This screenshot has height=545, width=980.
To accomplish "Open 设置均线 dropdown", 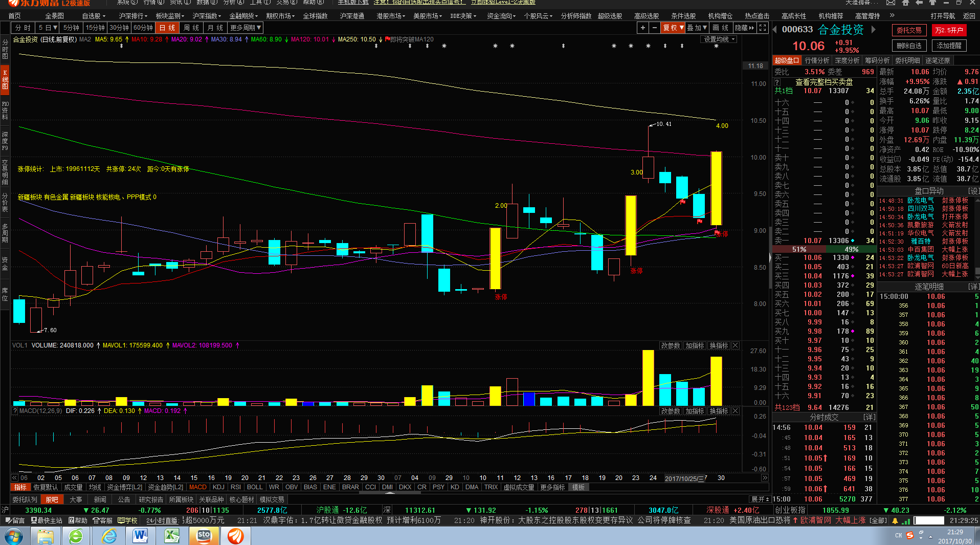I will click(x=720, y=39).
